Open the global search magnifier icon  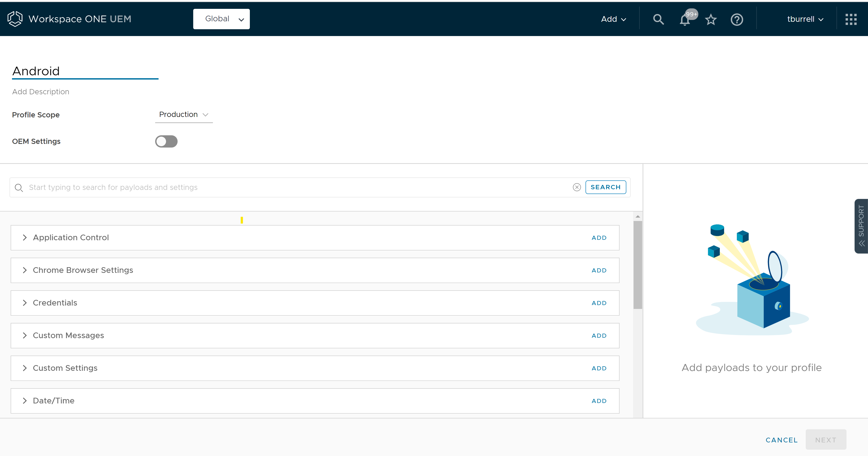(658, 19)
